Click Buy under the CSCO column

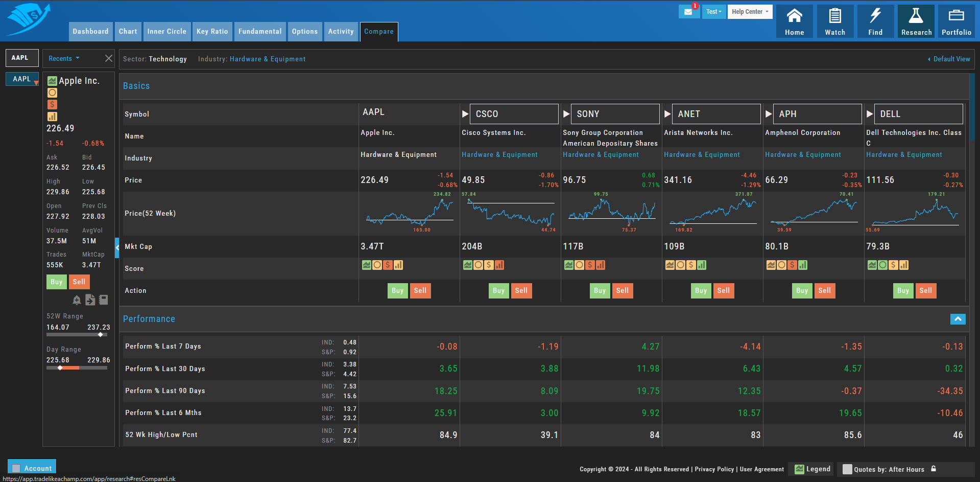point(499,290)
